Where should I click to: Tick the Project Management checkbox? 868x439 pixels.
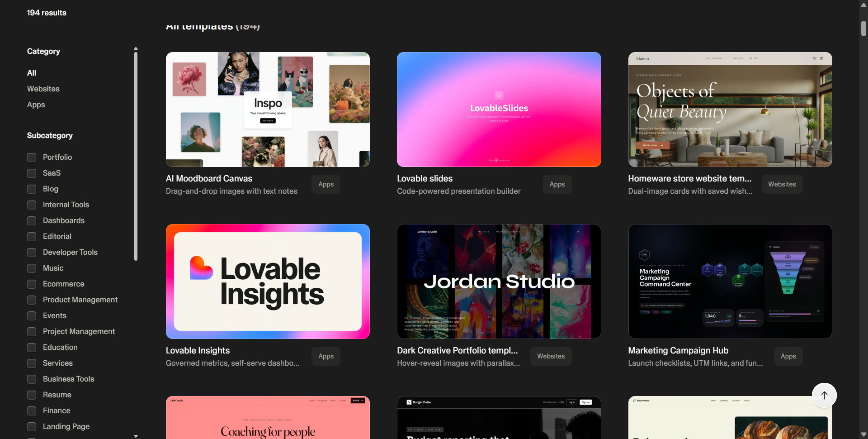coord(32,332)
